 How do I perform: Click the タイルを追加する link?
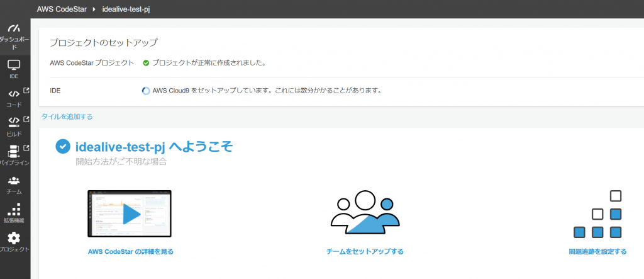[x=67, y=117]
